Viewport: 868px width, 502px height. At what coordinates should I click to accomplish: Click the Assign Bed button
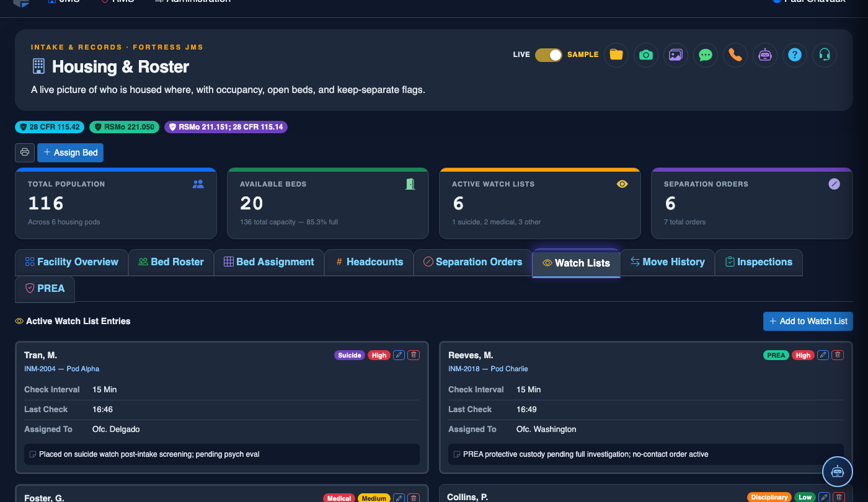[70, 152]
